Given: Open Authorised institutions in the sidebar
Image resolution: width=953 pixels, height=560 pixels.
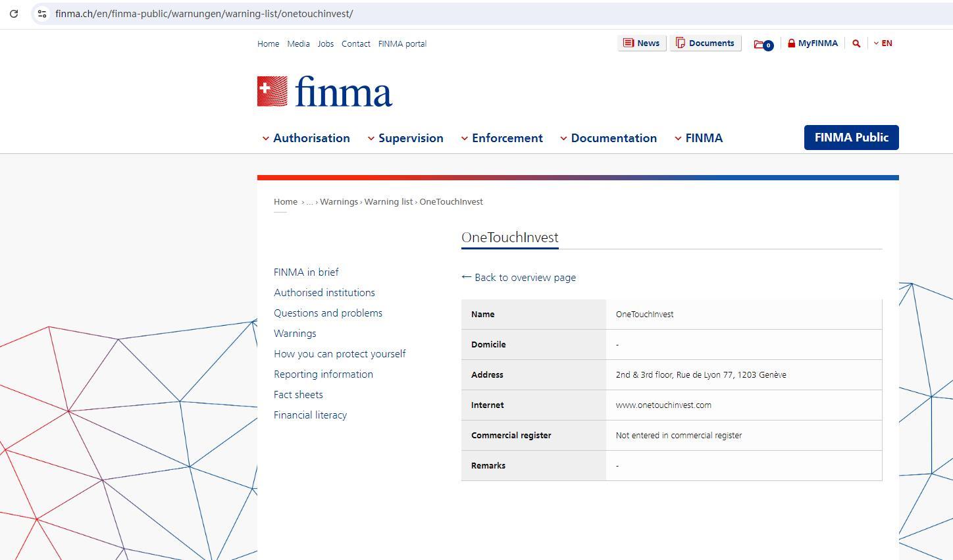Looking at the screenshot, I should click(x=324, y=293).
